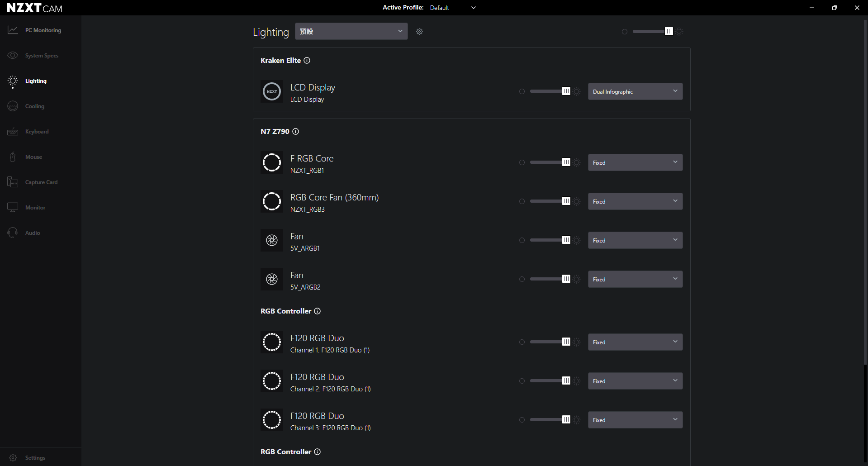Select the F RGB Core ring icon
868x466 pixels.
point(272,162)
